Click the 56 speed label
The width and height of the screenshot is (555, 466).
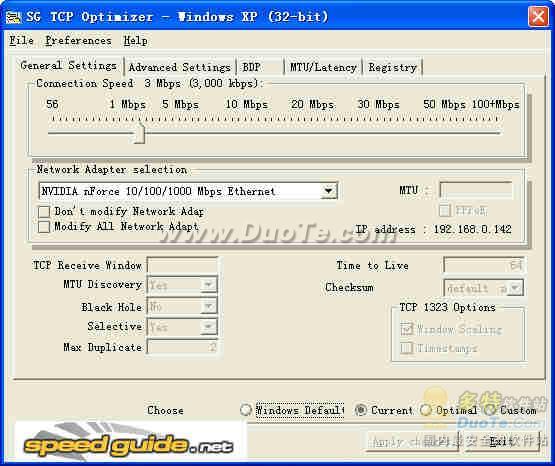click(52, 104)
